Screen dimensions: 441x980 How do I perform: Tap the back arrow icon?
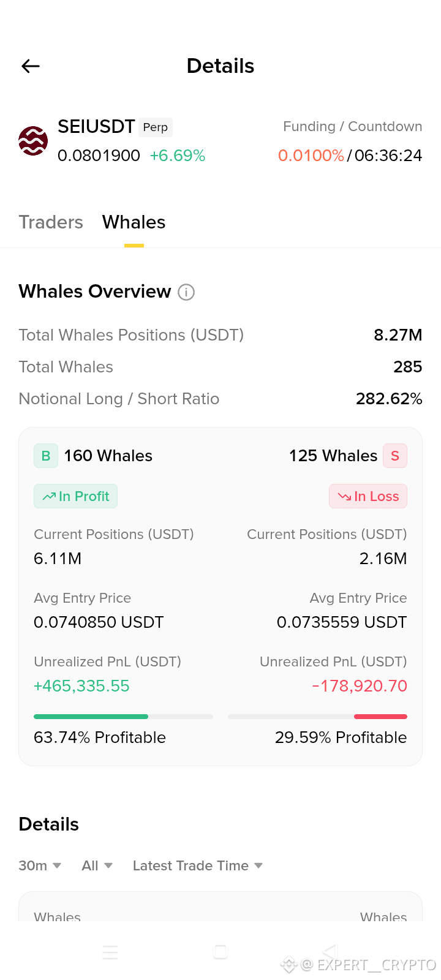(31, 66)
